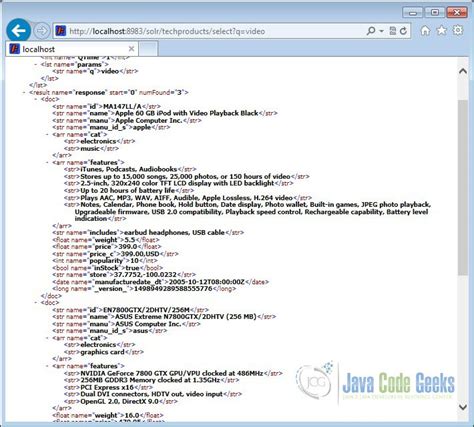
Task: Click the store value "37.7752,-100.0232"
Action: click(x=145, y=275)
